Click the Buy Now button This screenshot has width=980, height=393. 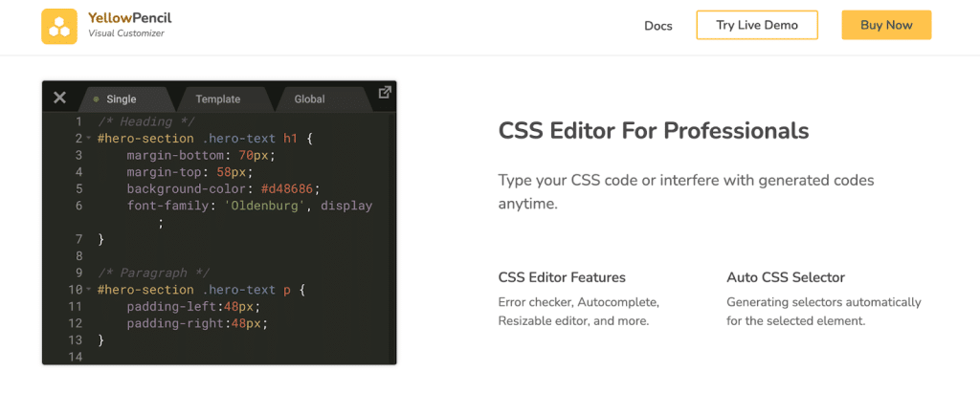(x=886, y=25)
